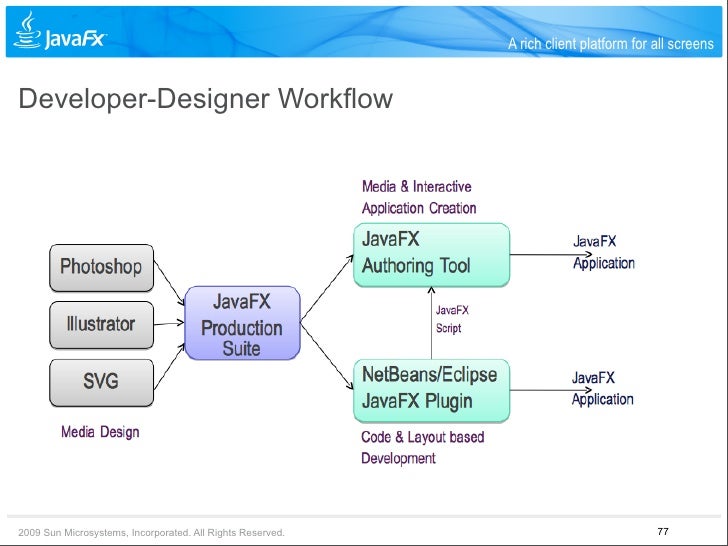Screen dimensions: 728x546
Task: Click the JavaFX Production Suite box
Action: coord(242,323)
